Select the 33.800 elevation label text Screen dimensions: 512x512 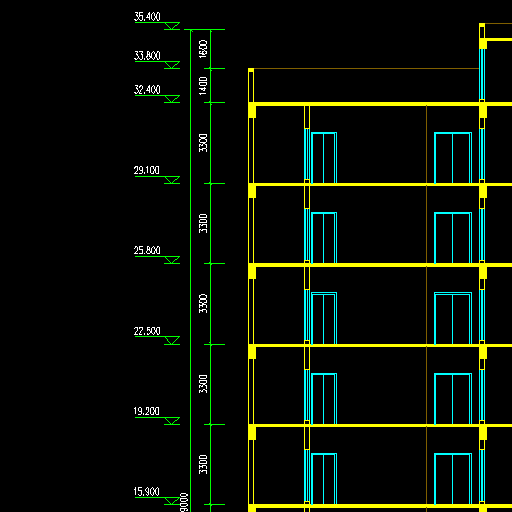coord(147,56)
